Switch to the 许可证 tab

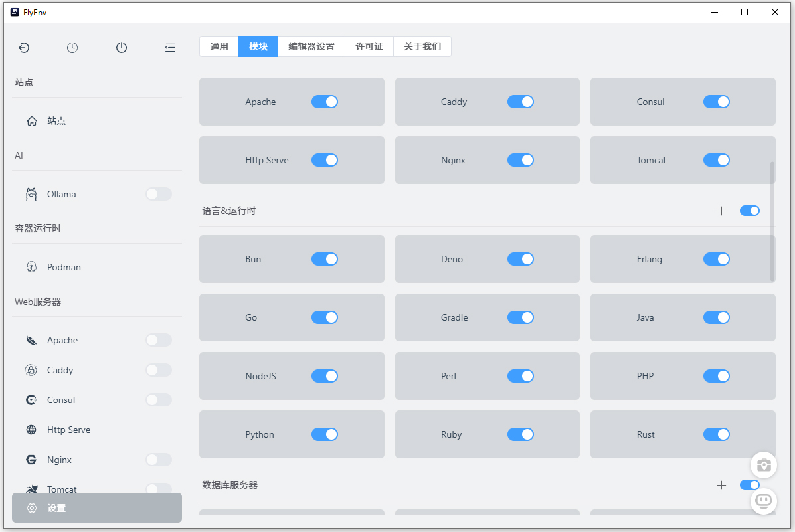tap(369, 46)
